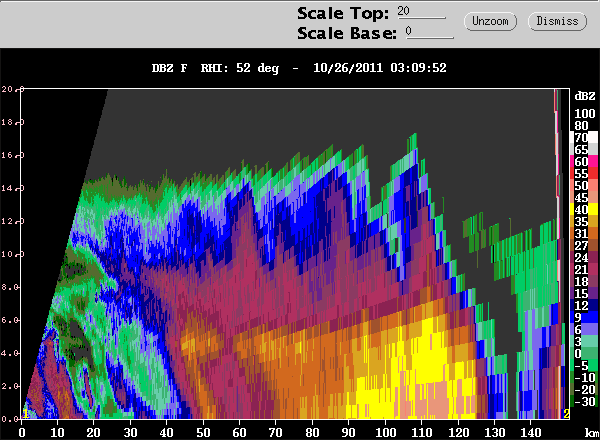Select the pink 60 dBZ legend swatch
Screen dimensions: 600x440
tap(584, 161)
